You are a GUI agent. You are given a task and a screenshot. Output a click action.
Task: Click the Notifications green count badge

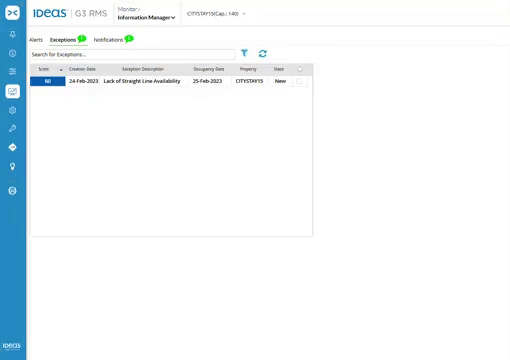click(x=129, y=39)
